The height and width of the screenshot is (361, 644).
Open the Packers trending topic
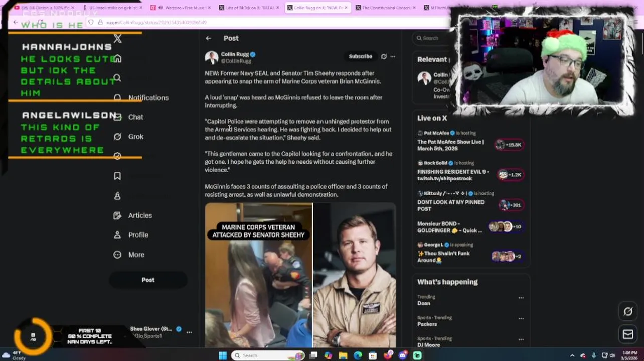click(x=427, y=324)
